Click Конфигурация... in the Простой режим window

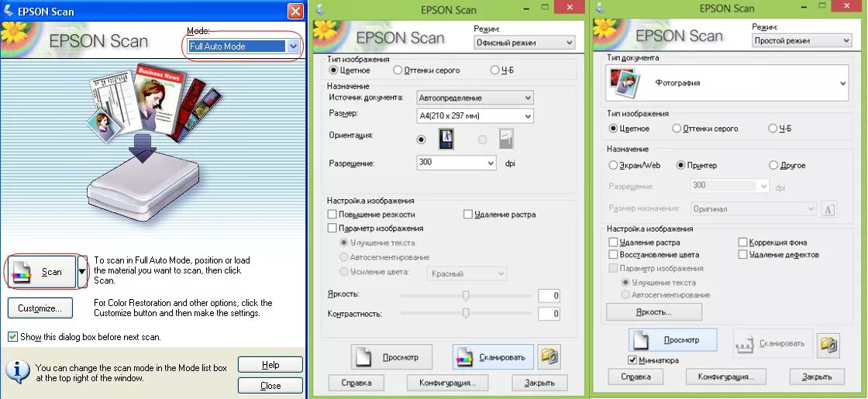click(x=725, y=377)
